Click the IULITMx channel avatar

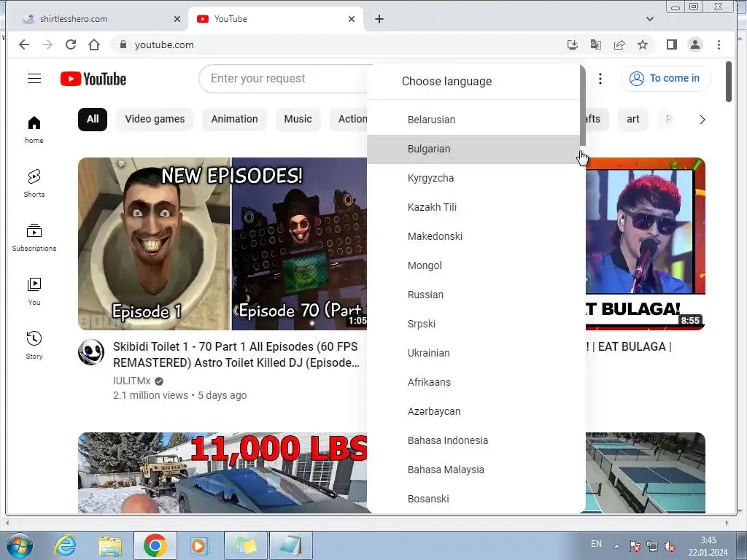point(91,352)
